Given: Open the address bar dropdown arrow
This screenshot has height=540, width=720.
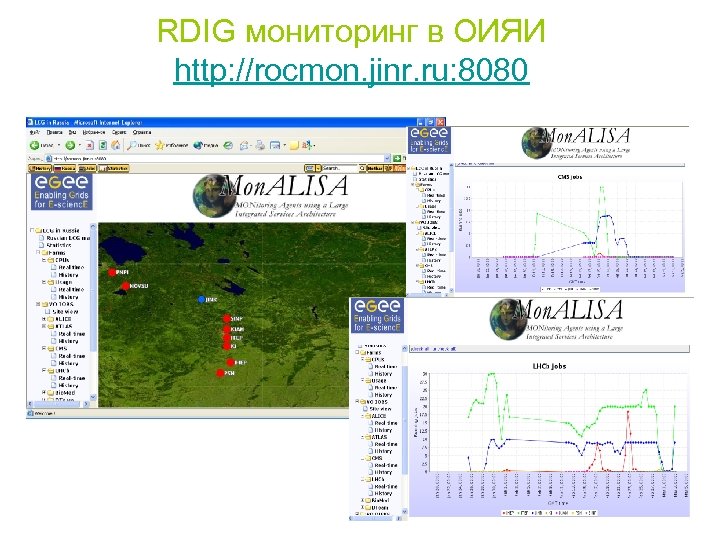Looking at the screenshot, I should pos(387,158).
